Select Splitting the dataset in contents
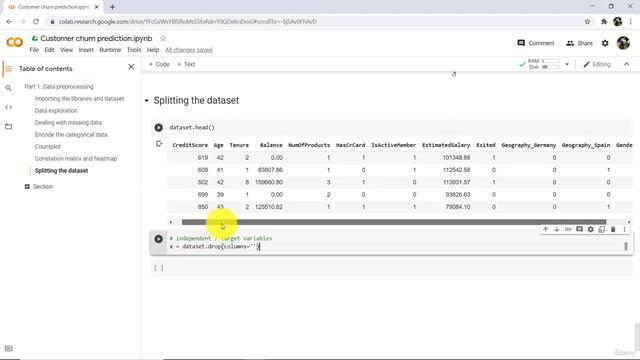 [x=61, y=171]
